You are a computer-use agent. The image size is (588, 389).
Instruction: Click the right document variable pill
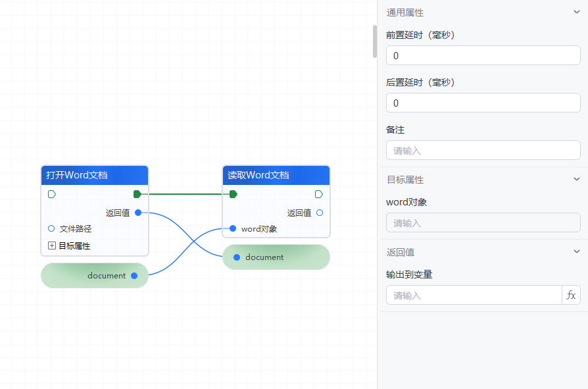point(276,257)
